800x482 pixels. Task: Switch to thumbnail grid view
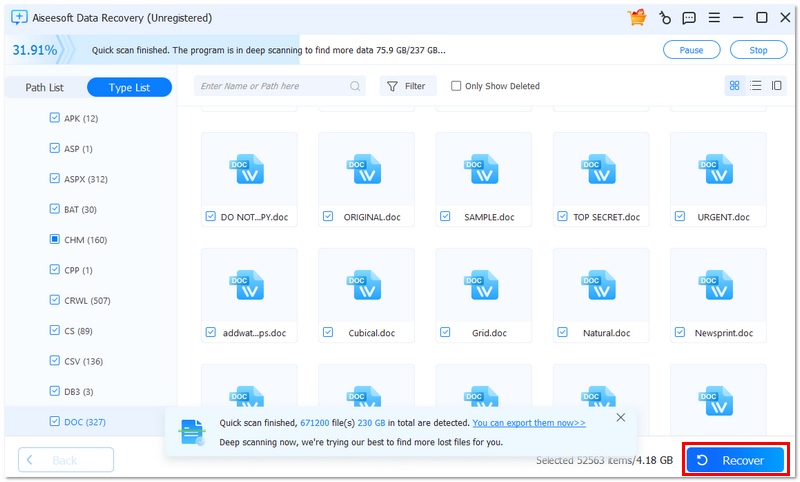(735, 86)
